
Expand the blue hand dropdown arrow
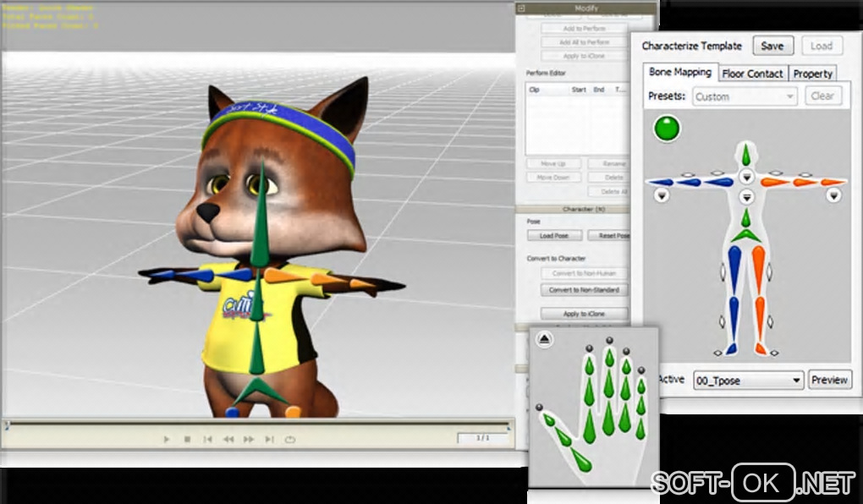coord(662,195)
